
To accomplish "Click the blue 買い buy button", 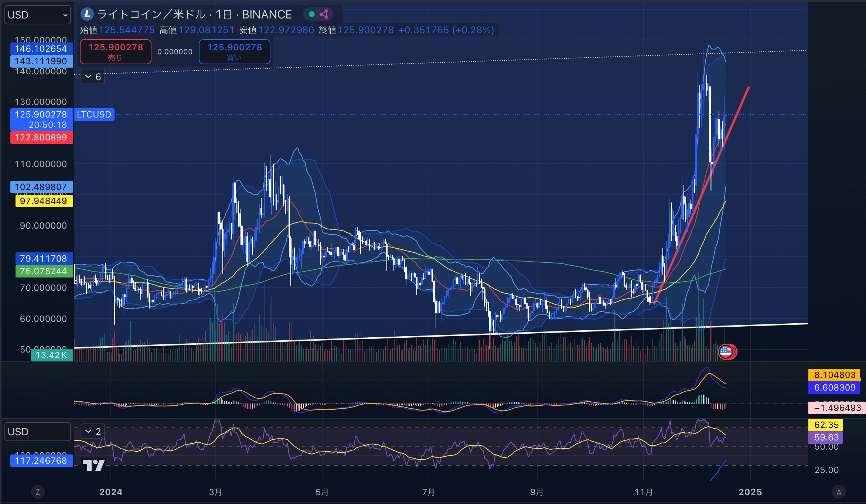I will click(x=235, y=52).
